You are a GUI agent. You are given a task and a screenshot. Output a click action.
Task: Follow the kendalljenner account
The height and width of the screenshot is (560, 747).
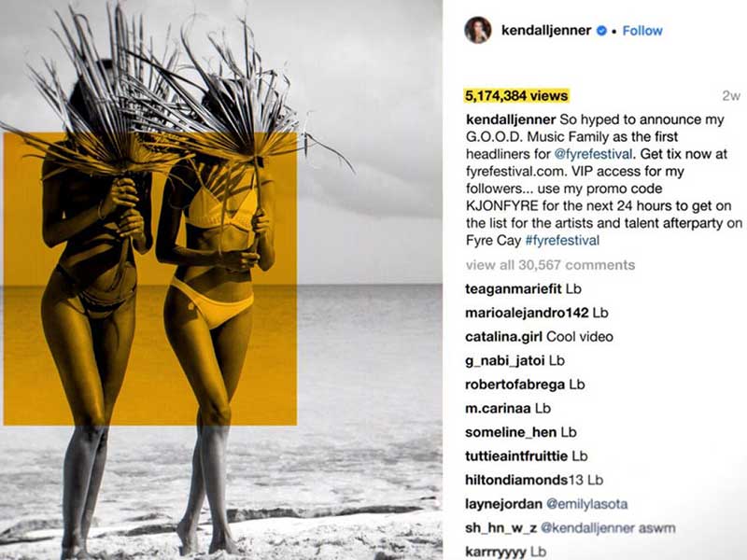coord(642,31)
